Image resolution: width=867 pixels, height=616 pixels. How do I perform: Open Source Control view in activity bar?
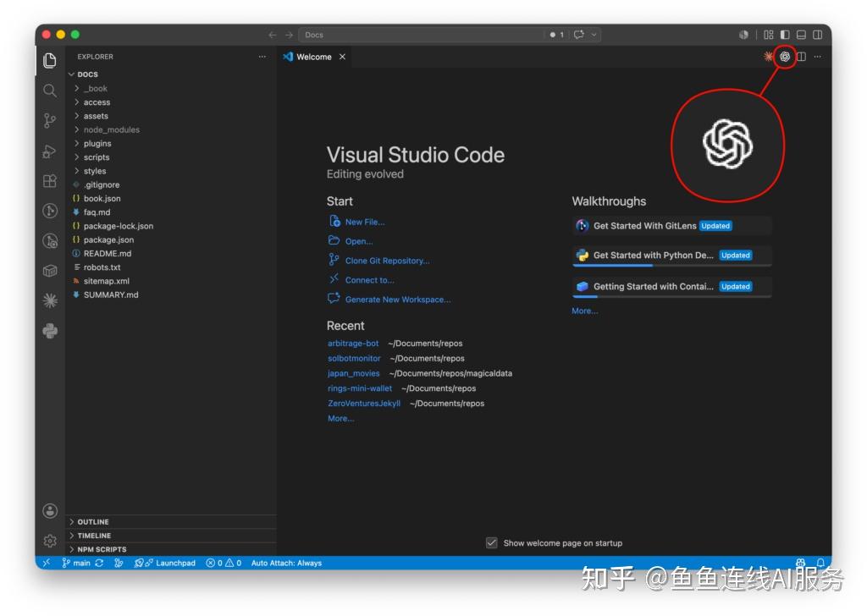50,120
